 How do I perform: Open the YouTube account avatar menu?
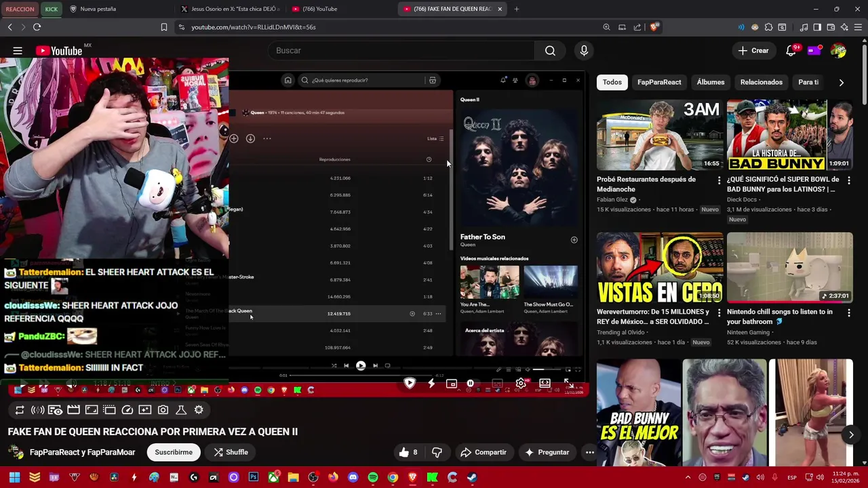tap(839, 51)
